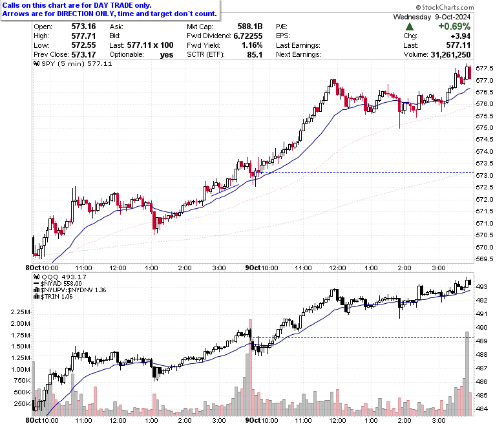Viewport: 504px width, 426px height.
Task: Click the tall gray closing volume bar
Action: (x=467, y=374)
